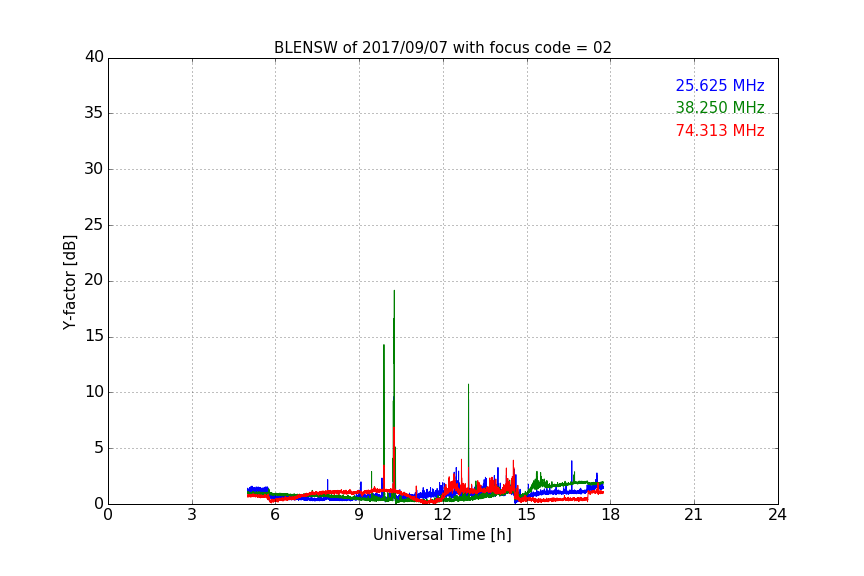
Task: Click y-axis tick label '35'
Action: click(94, 113)
